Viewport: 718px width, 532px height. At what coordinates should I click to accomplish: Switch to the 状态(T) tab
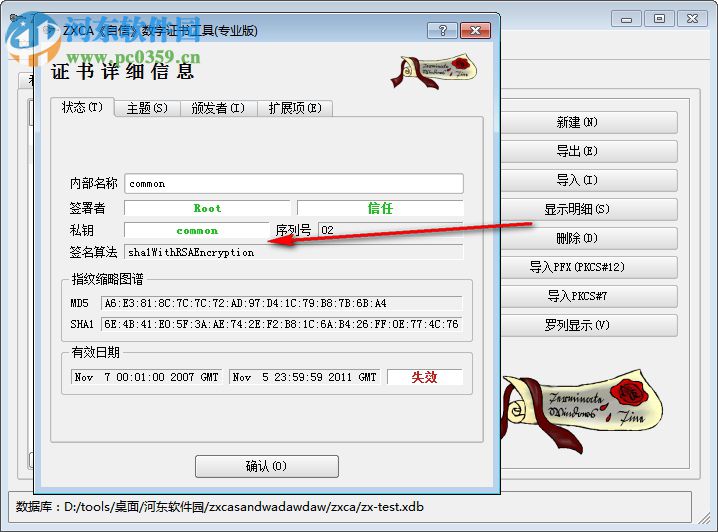pyautogui.click(x=82, y=107)
